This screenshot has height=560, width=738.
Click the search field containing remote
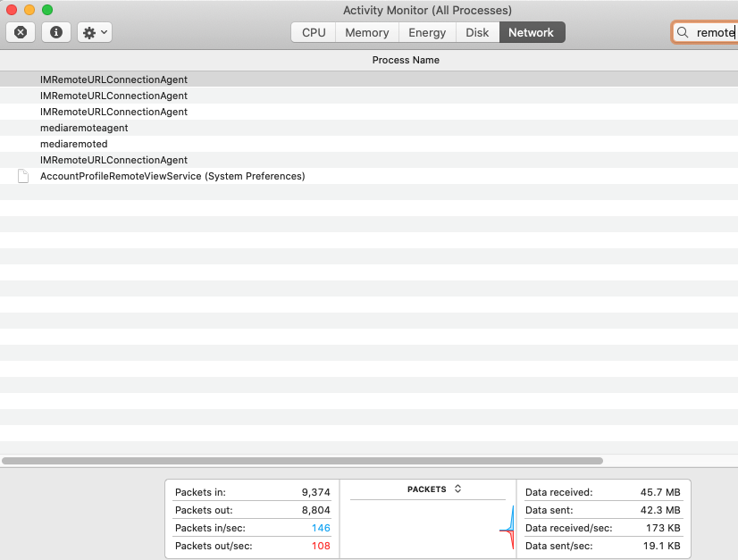[x=706, y=32]
